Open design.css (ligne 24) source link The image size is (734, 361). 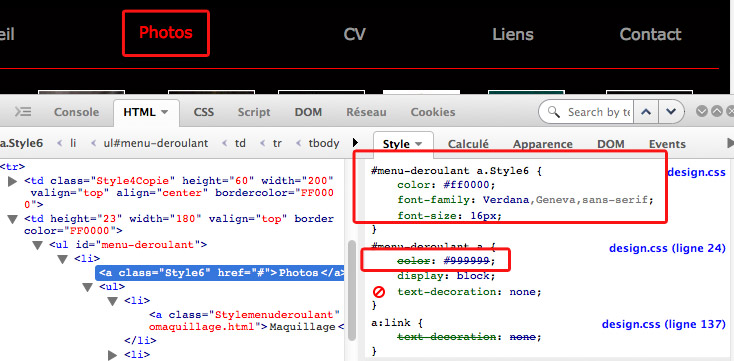(x=667, y=249)
